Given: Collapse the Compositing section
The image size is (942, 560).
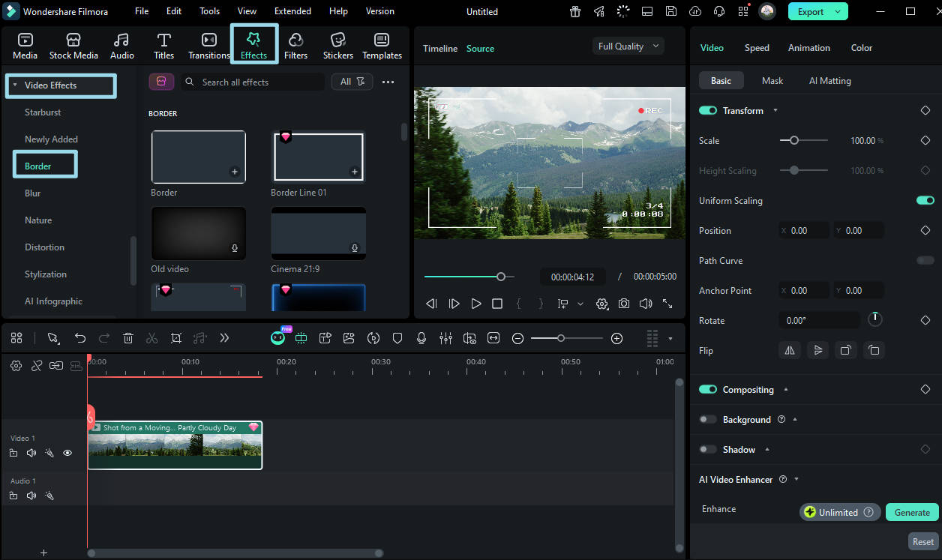Looking at the screenshot, I should [785, 389].
